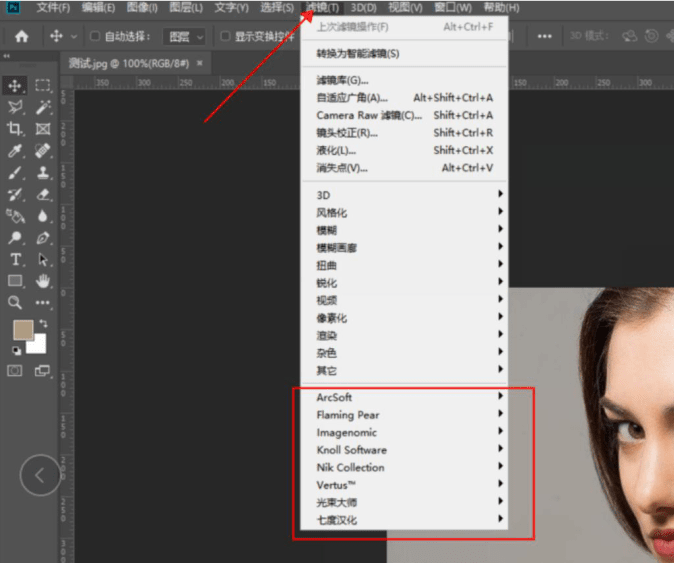Click the circular back arrow button
Viewport: 674px width, 563px height.
click(x=40, y=475)
